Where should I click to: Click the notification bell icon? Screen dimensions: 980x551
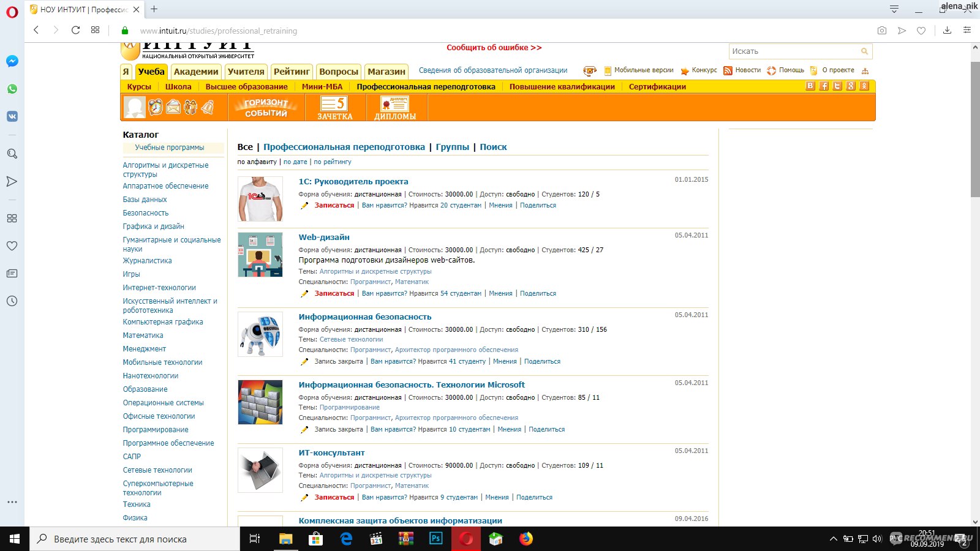click(208, 107)
